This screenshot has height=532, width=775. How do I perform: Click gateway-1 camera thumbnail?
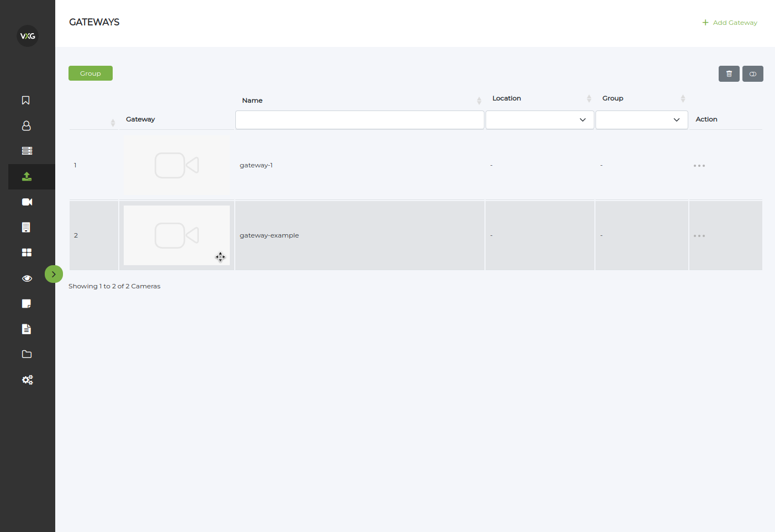pos(177,165)
